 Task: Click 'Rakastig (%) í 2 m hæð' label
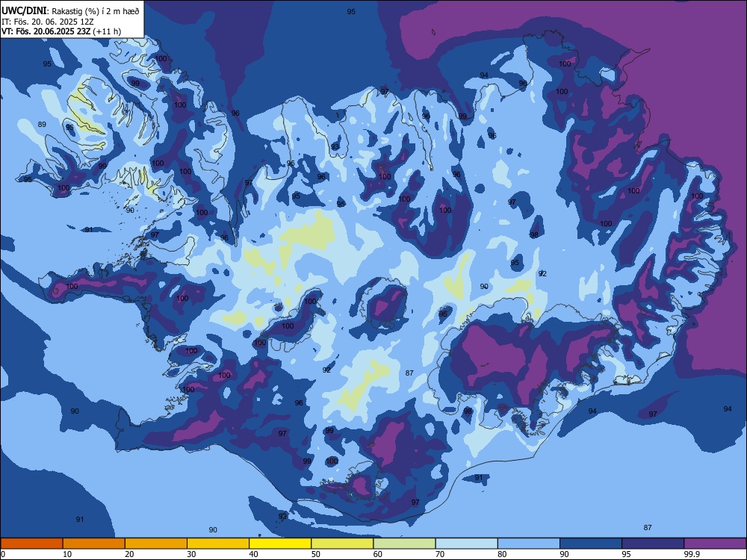(96, 11)
